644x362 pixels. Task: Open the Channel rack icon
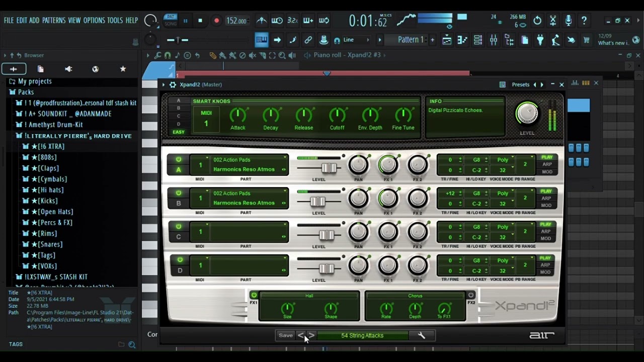point(478,40)
